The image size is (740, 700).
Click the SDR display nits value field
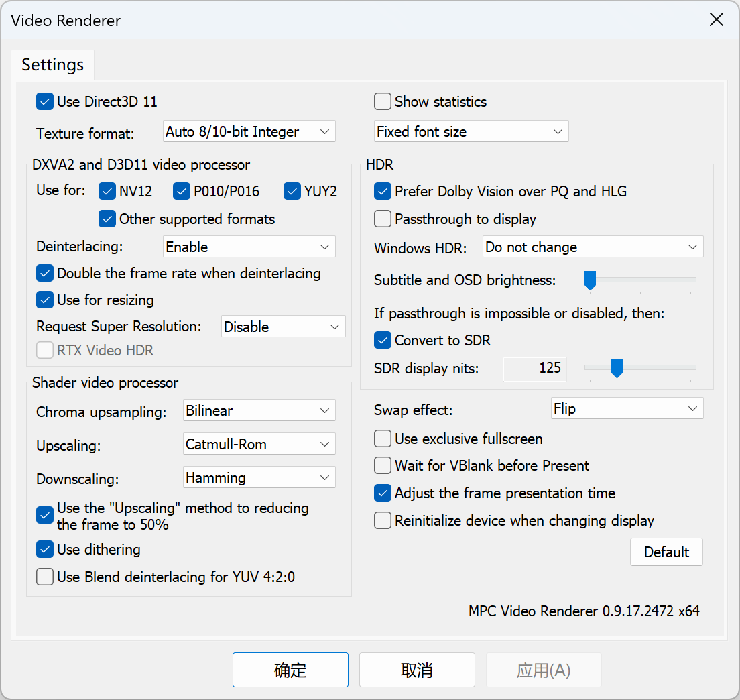[x=535, y=369]
